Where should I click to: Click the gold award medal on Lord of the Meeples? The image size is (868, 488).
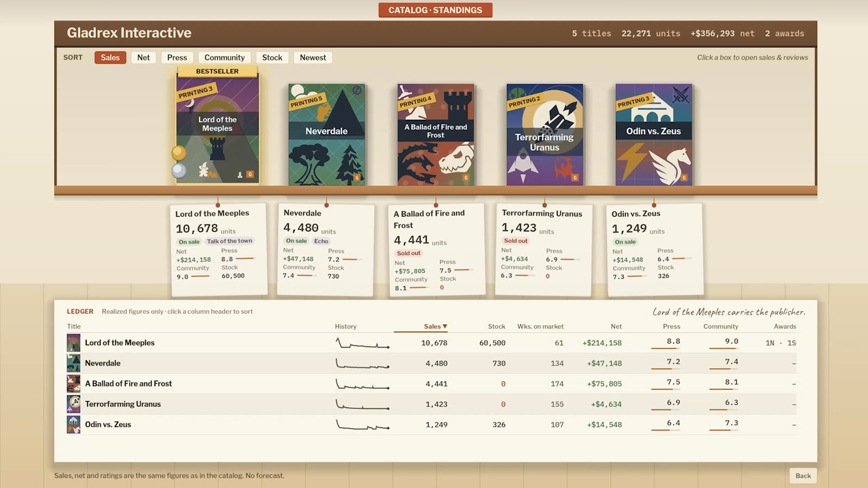[x=179, y=153]
